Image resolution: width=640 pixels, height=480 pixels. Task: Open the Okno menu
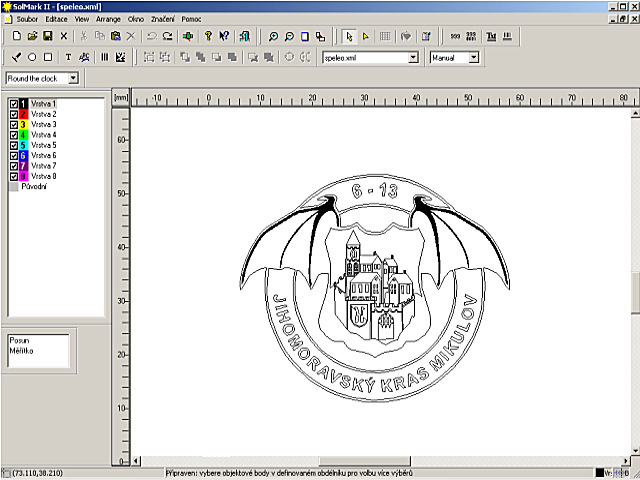click(x=136, y=19)
